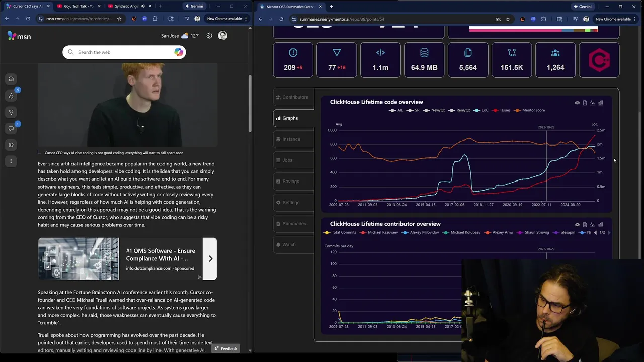Open the Settings sidebar tab
The image size is (644, 362).
pyautogui.click(x=293, y=203)
